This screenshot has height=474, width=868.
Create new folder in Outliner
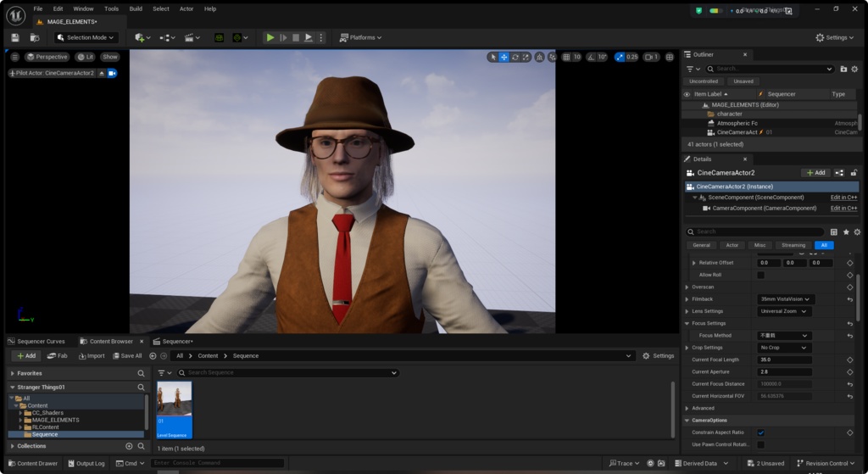click(x=843, y=69)
